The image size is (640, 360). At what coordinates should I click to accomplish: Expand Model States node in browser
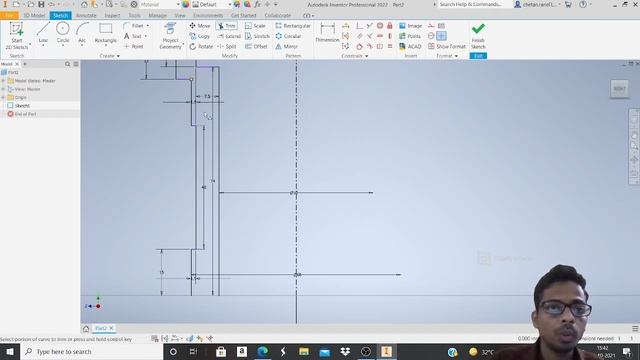point(3,81)
